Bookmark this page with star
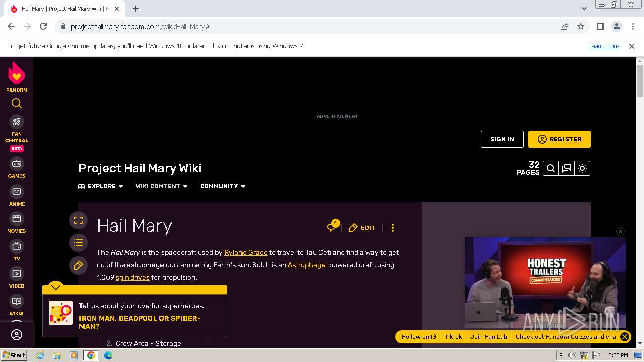Image resolution: width=644 pixels, height=362 pixels. [x=581, y=26]
